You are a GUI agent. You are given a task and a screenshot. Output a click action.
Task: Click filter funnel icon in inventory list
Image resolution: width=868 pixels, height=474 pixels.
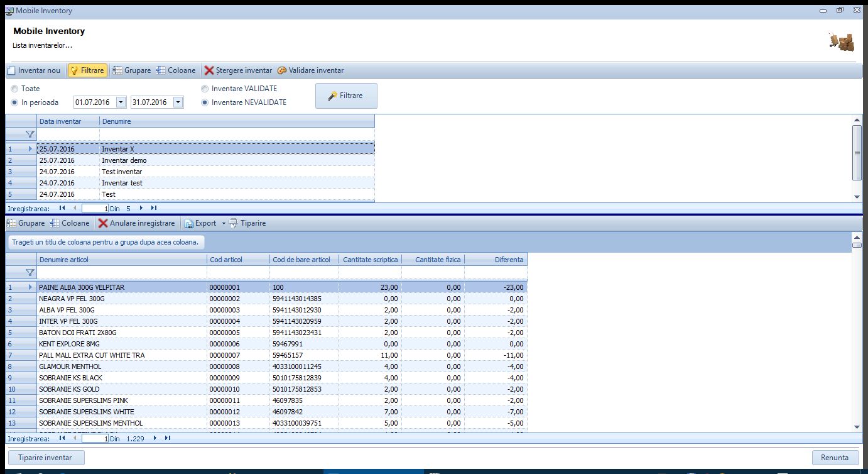point(30,134)
